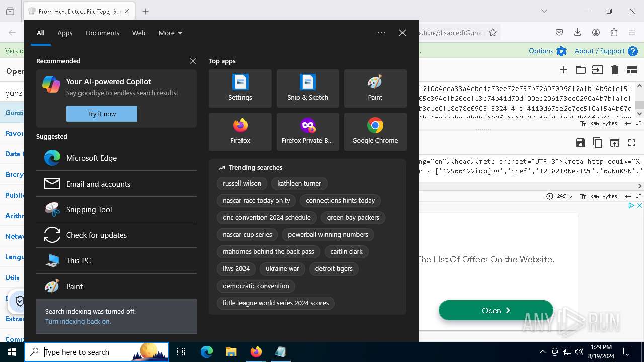This screenshot has width=644, height=362.
Task: Open Microsoft Edge from taskbar
Action: (x=207, y=352)
